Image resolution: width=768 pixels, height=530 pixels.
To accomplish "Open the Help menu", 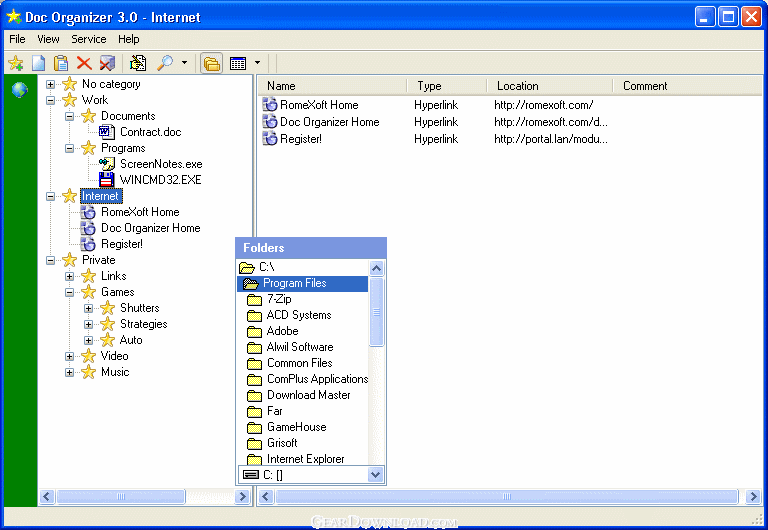I will (x=128, y=39).
